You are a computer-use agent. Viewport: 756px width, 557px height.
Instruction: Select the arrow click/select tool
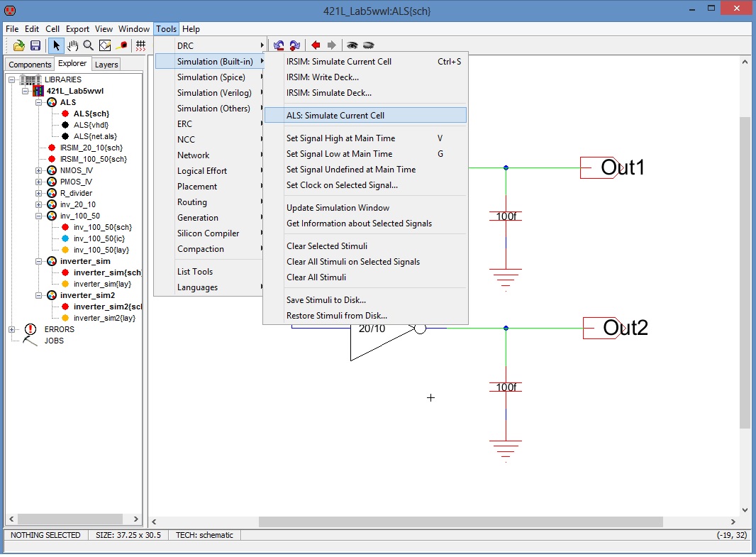[57, 45]
